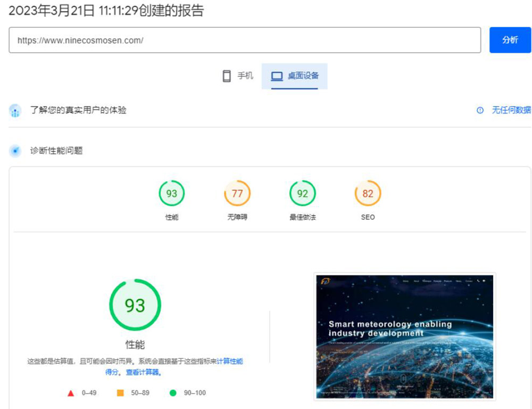Click the real user experience section icon
532x409 pixels.
click(x=15, y=111)
